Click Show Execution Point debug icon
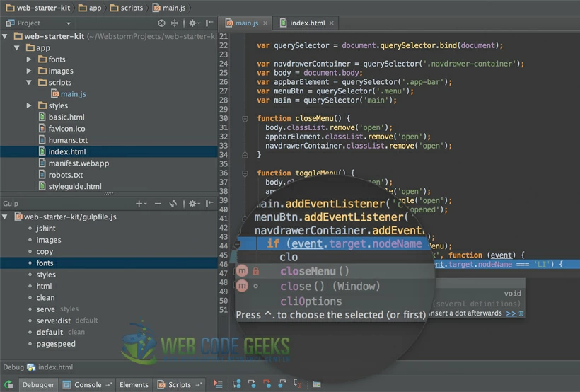 218,385
